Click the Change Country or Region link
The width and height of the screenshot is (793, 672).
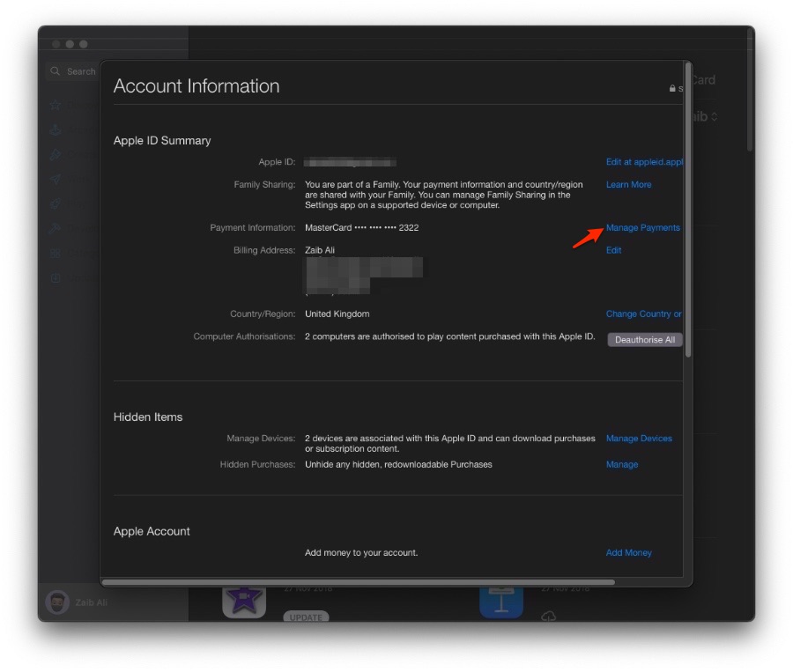coord(644,314)
